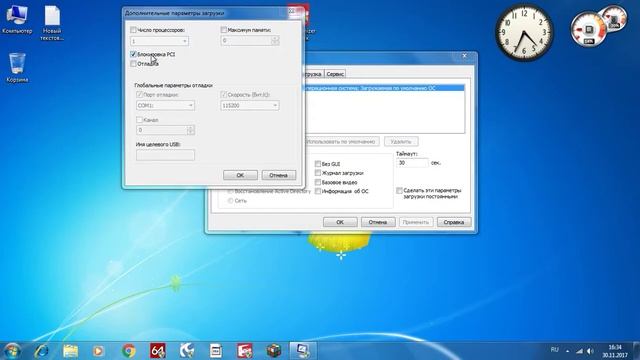640x360 pixels.
Task: Click the tray clock showing the date
Action: coord(615,351)
